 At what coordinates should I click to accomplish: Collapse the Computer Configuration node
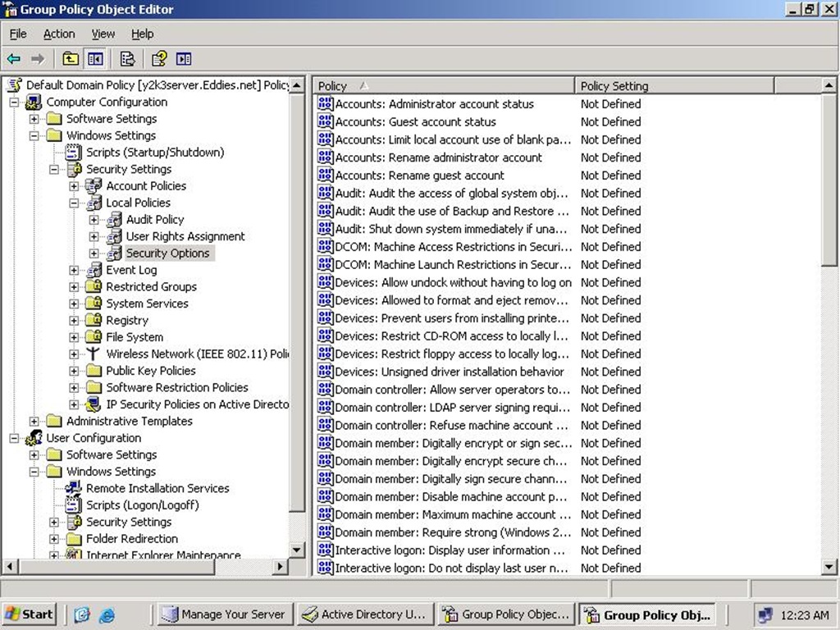14,102
